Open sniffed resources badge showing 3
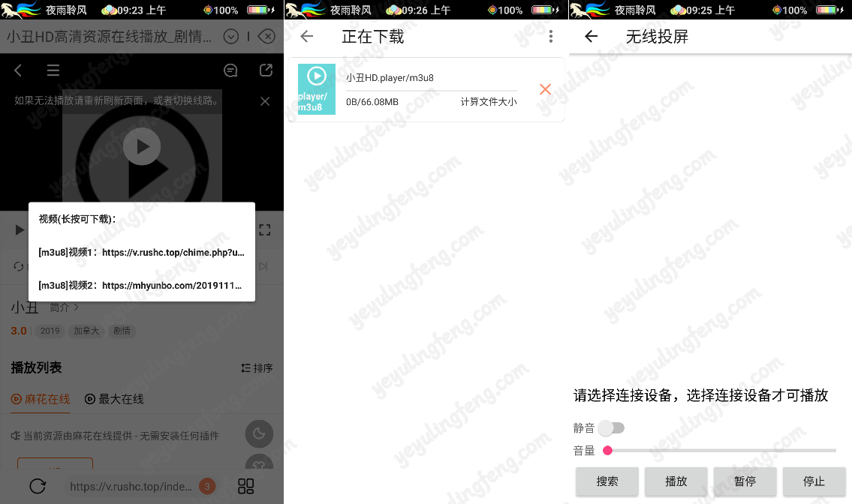 [207, 487]
